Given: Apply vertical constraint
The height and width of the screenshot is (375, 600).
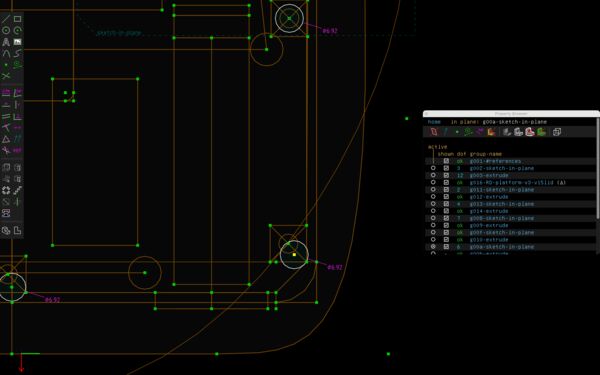Looking at the screenshot, I should point(17,104).
